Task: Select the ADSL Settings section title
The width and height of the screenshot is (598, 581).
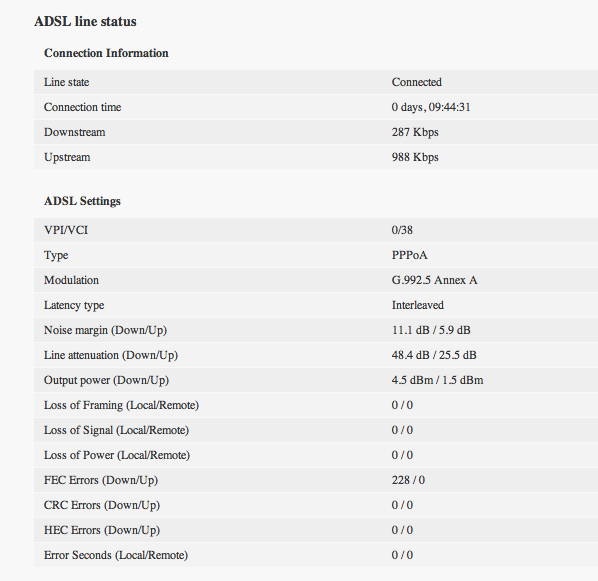Action: (82, 201)
